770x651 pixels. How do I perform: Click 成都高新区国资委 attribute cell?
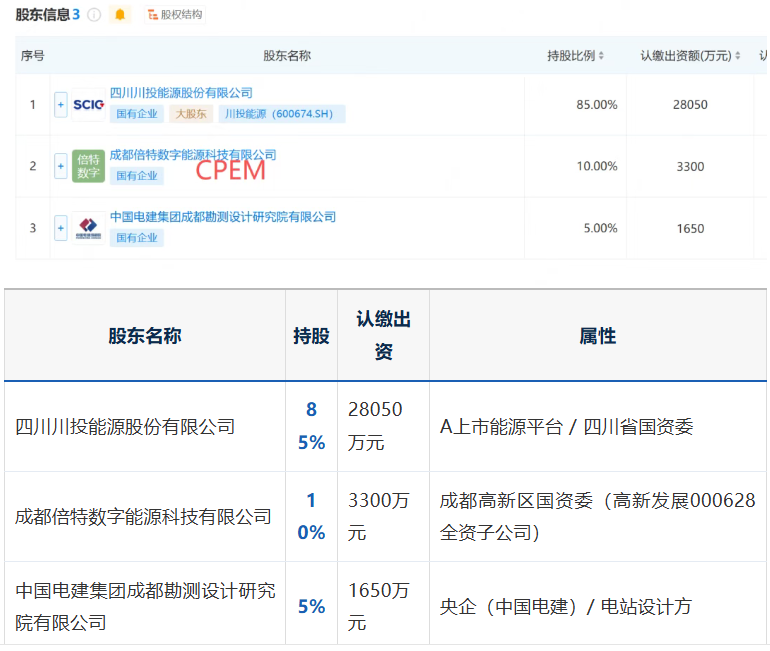pyautogui.click(x=598, y=516)
